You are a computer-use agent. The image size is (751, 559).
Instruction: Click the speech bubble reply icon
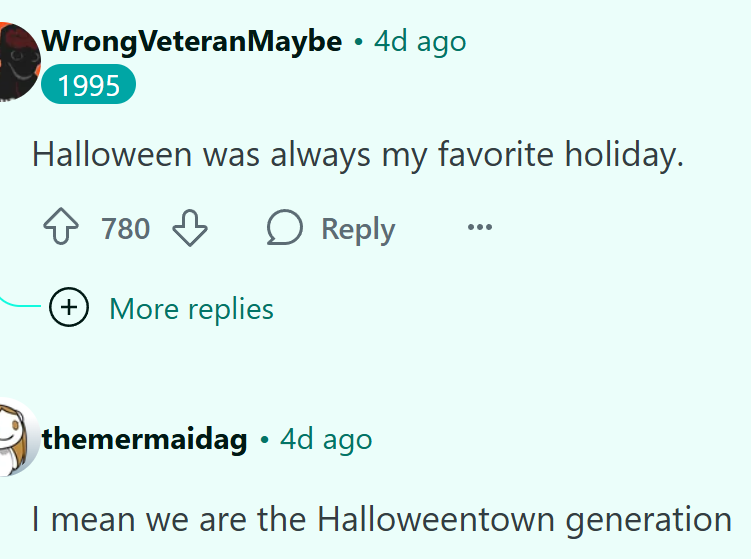pyautogui.click(x=284, y=228)
